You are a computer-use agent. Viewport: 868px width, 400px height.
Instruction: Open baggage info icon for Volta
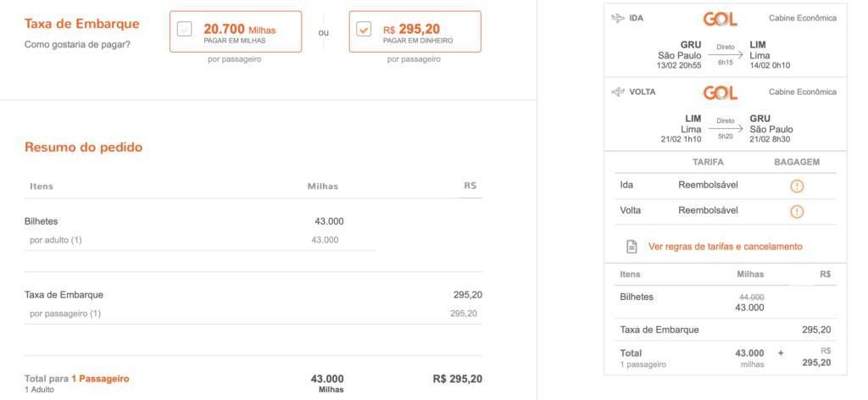[796, 211]
